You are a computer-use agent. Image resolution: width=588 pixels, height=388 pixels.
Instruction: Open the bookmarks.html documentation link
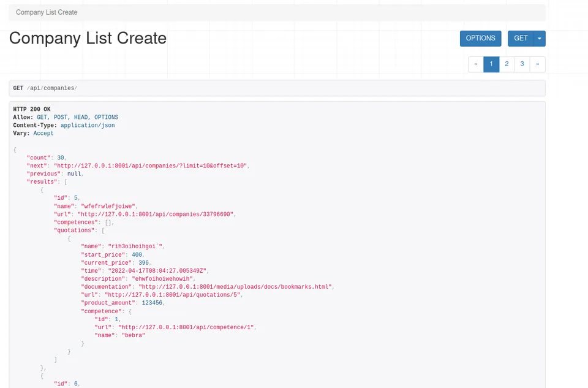235,287
